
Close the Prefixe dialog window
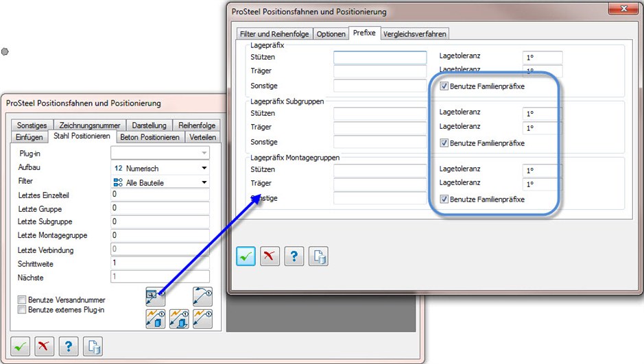click(x=623, y=9)
